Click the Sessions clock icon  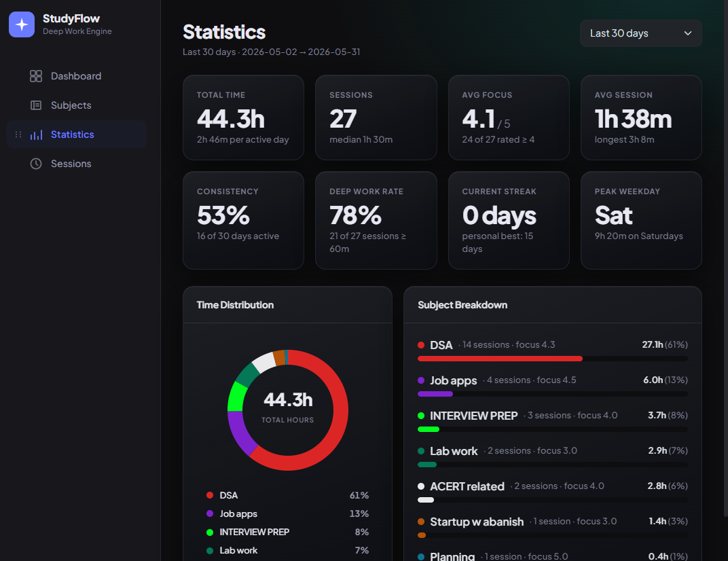coord(36,164)
